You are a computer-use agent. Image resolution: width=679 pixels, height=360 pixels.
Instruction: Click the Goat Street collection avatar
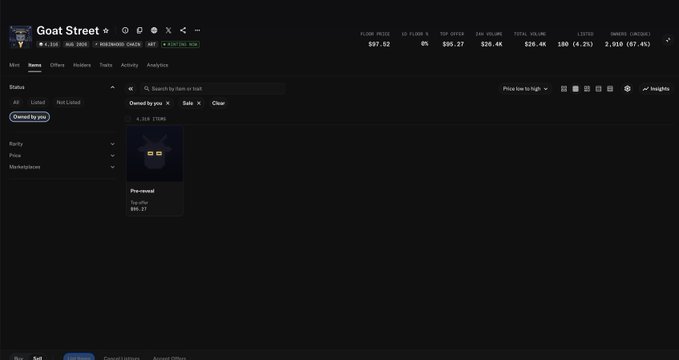(20, 37)
